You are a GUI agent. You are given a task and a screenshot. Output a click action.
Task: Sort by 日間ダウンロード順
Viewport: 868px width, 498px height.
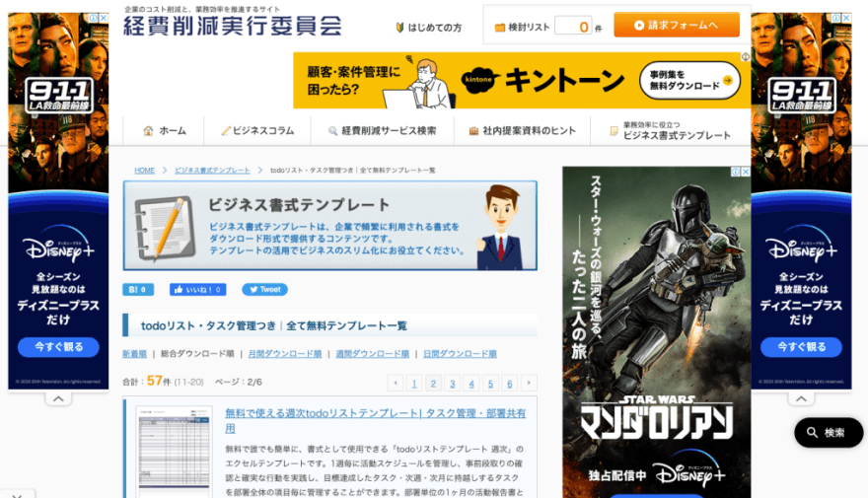(460, 354)
